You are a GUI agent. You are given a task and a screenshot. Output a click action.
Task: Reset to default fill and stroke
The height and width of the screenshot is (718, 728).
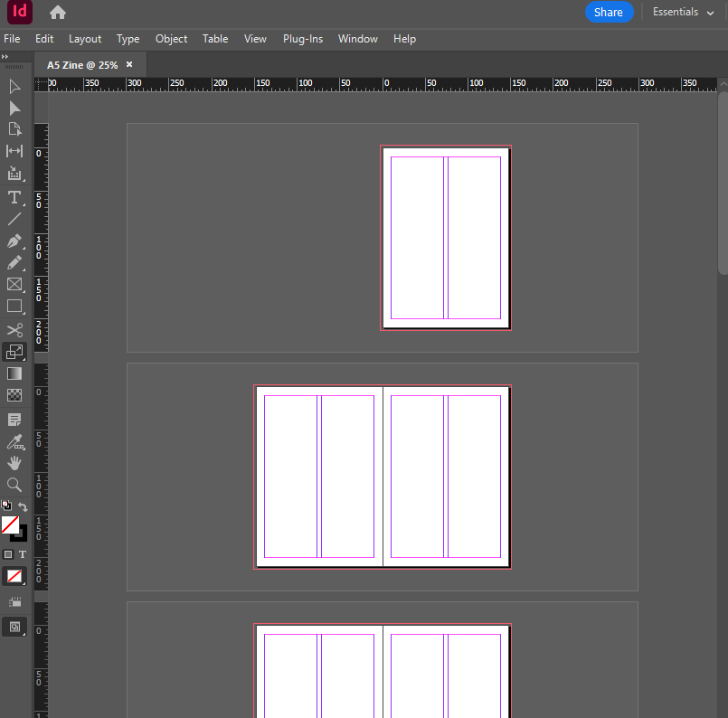(x=6, y=505)
